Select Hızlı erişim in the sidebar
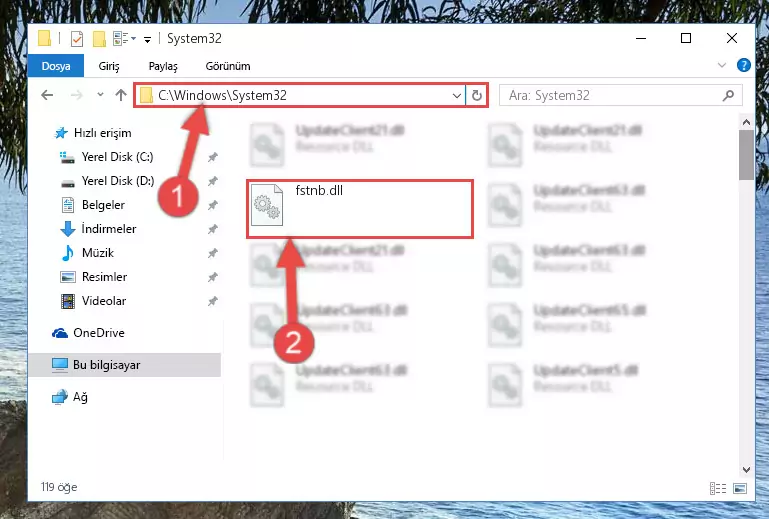 click(x=103, y=133)
